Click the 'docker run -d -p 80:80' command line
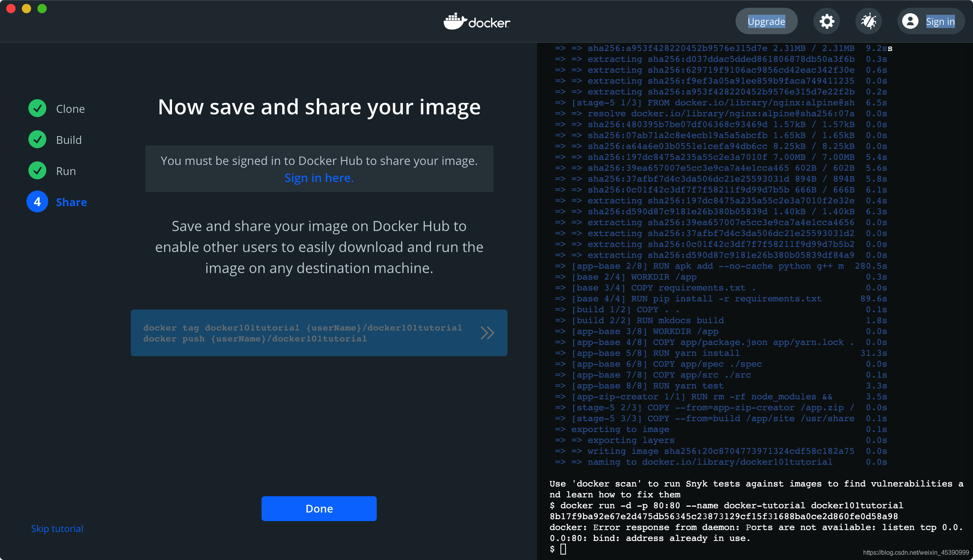The image size is (973, 560). tap(726, 506)
